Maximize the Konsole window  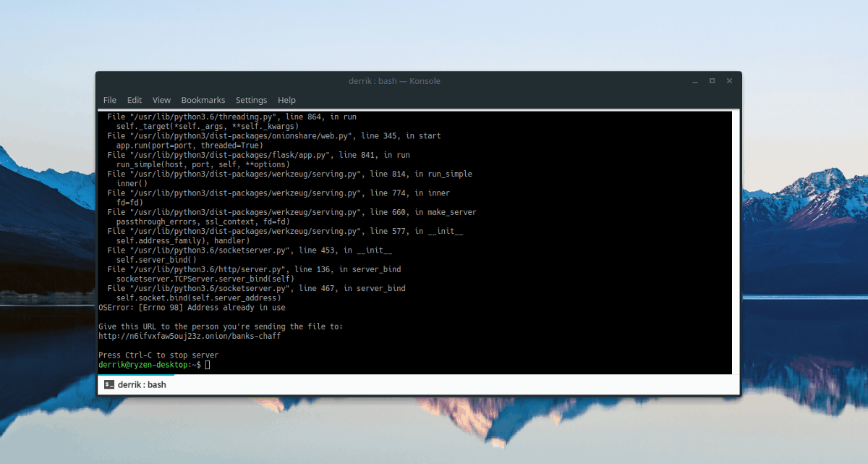click(x=712, y=80)
